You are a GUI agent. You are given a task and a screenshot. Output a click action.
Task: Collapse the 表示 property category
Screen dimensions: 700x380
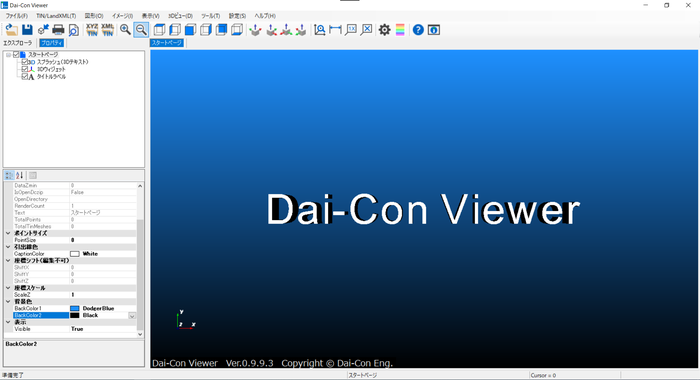click(8, 322)
